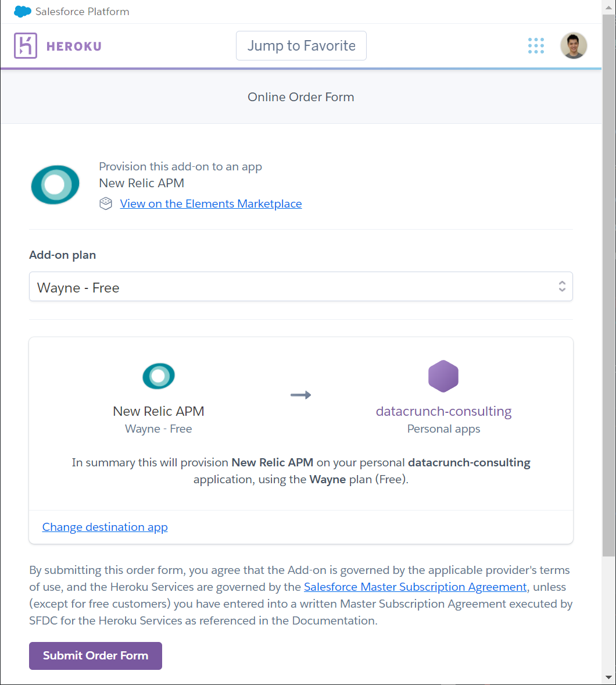This screenshot has height=685, width=616.
Task: Click Change destination app link
Action: [x=105, y=527]
